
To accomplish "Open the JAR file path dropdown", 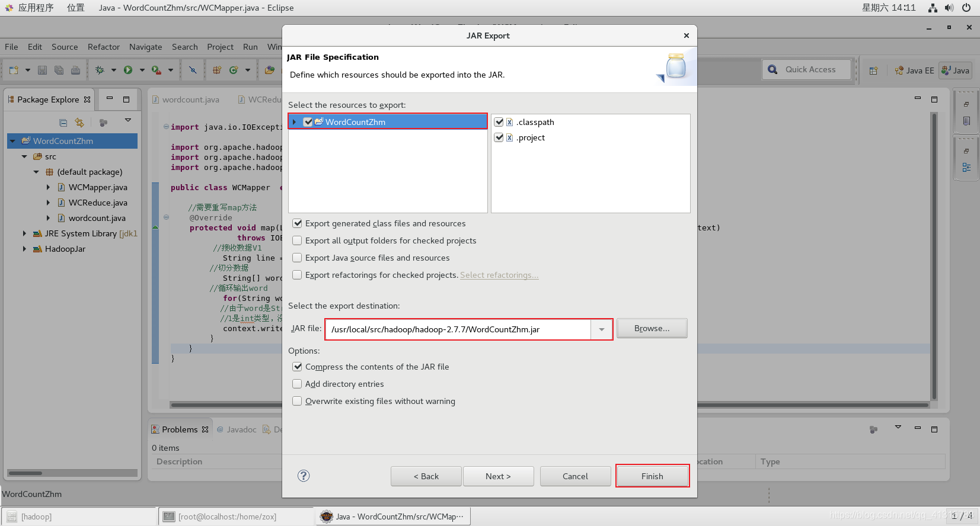I will coord(602,329).
